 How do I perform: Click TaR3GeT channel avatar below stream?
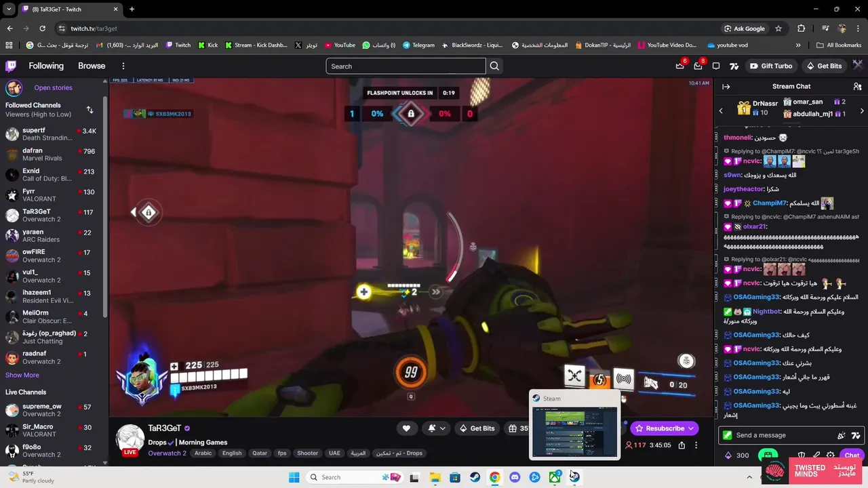click(130, 439)
